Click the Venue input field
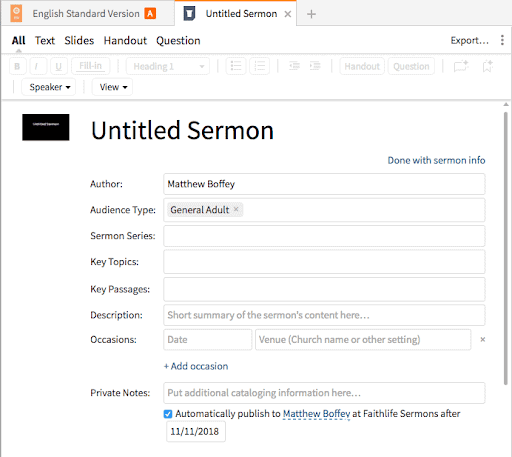The image size is (512, 457). tap(363, 340)
